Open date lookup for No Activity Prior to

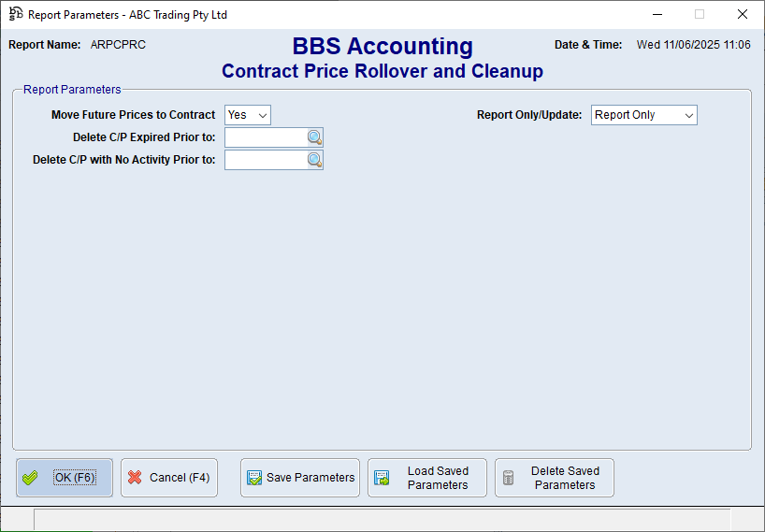tap(314, 160)
